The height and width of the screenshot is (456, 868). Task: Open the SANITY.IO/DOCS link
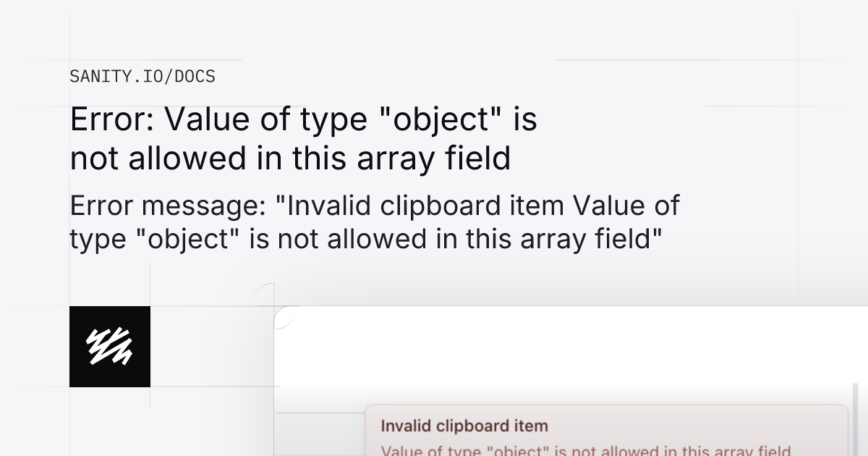(x=142, y=76)
